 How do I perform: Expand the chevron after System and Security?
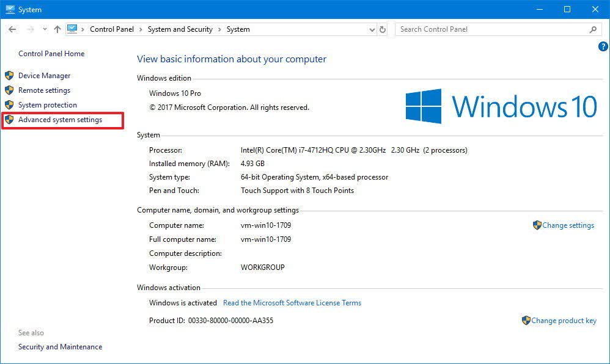click(x=219, y=29)
